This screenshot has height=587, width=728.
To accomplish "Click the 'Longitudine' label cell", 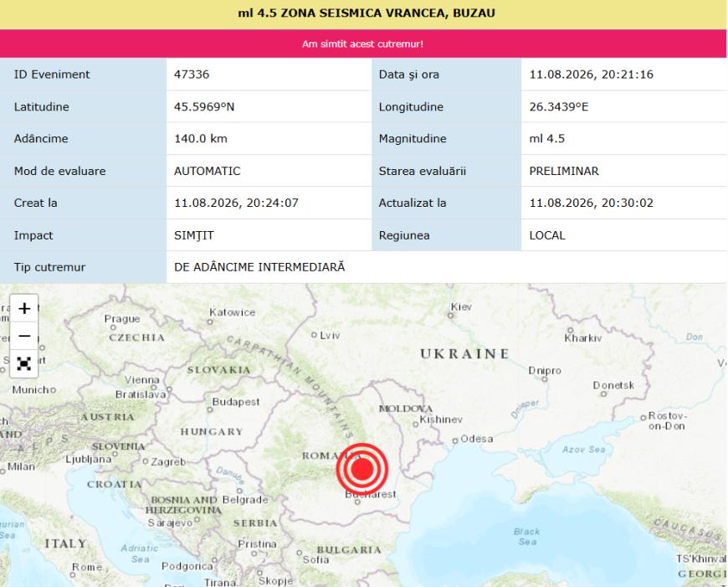I will (x=446, y=107).
